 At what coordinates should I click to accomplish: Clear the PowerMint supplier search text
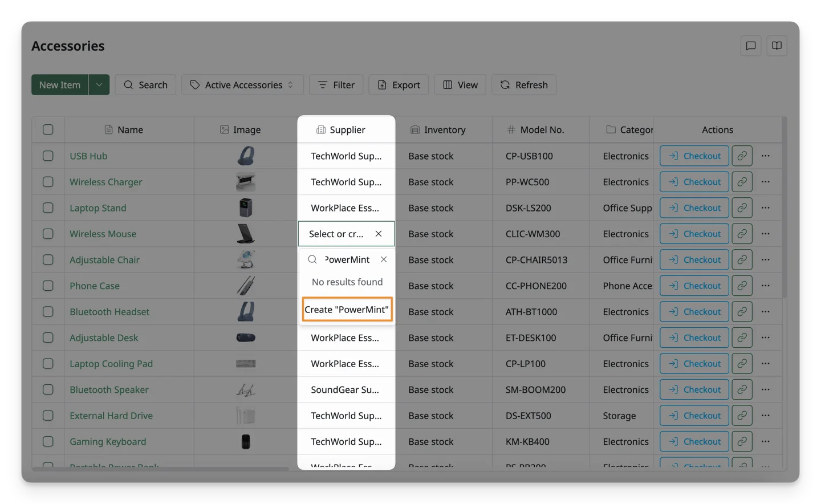384,259
